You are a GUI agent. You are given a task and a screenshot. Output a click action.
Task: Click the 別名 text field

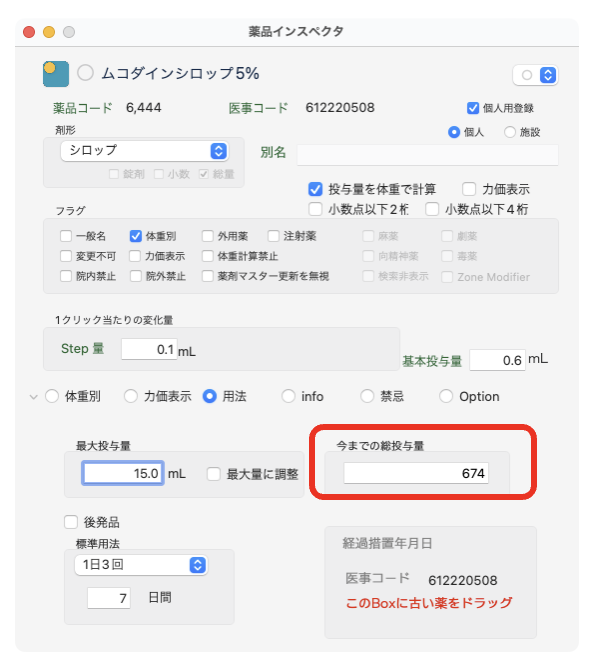(427, 154)
